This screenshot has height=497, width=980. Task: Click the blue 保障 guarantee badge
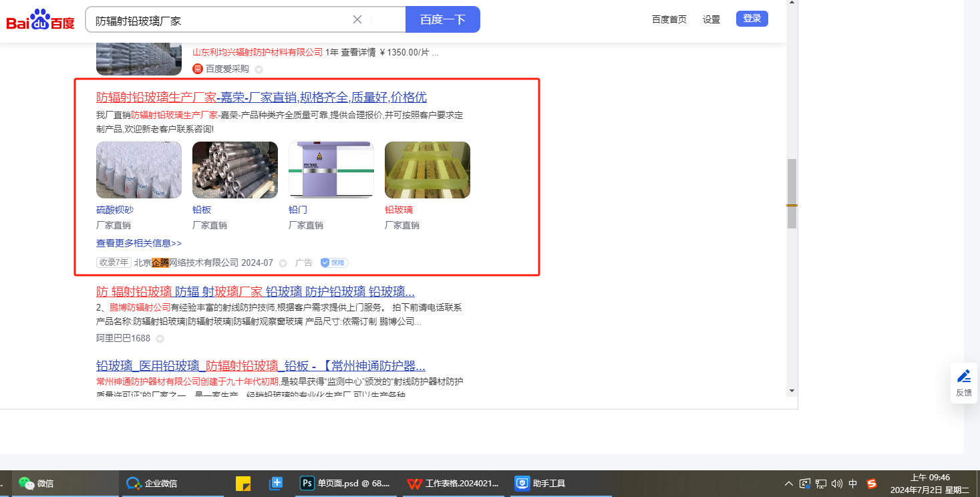click(x=334, y=263)
